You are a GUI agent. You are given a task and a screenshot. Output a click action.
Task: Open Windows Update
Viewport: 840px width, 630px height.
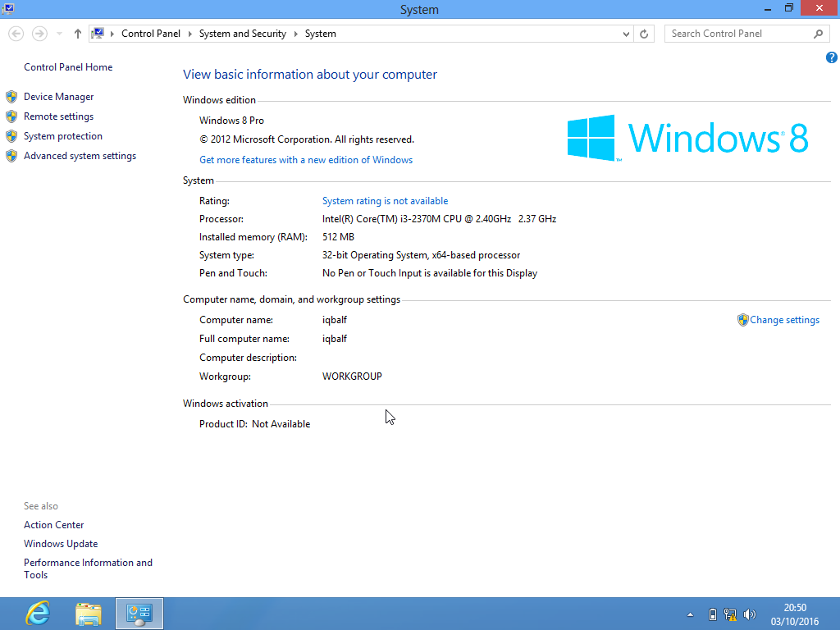coord(61,544)
